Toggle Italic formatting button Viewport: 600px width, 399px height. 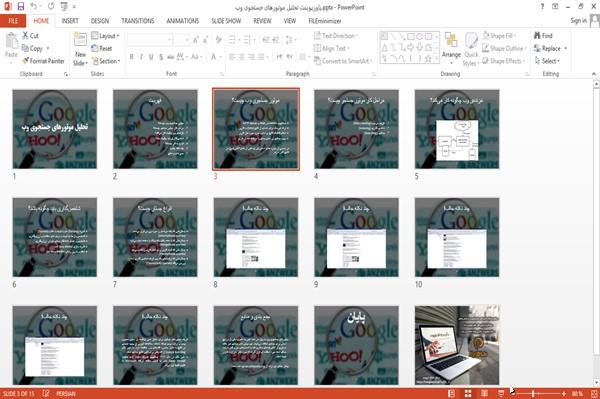coord(141,57)
